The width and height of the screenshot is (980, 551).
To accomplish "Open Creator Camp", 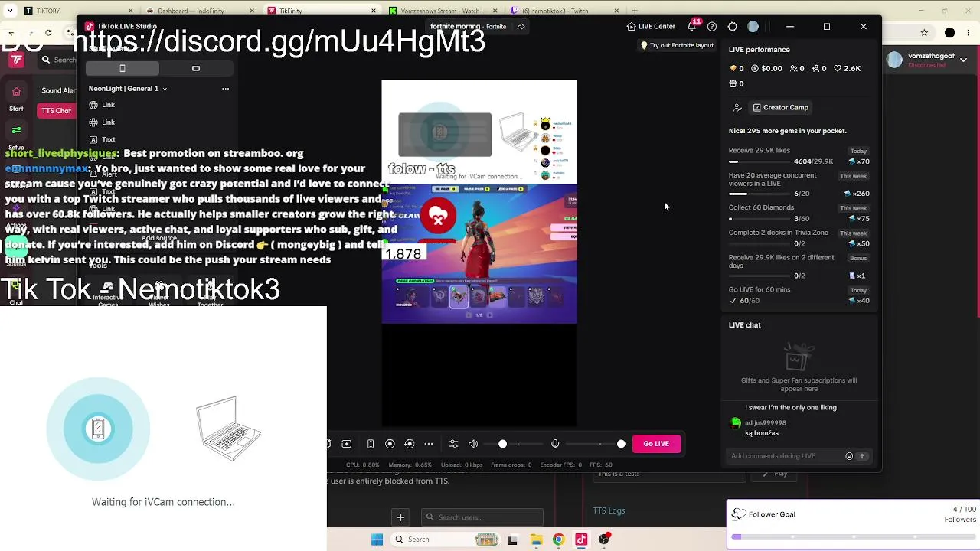I will point(781,108).
